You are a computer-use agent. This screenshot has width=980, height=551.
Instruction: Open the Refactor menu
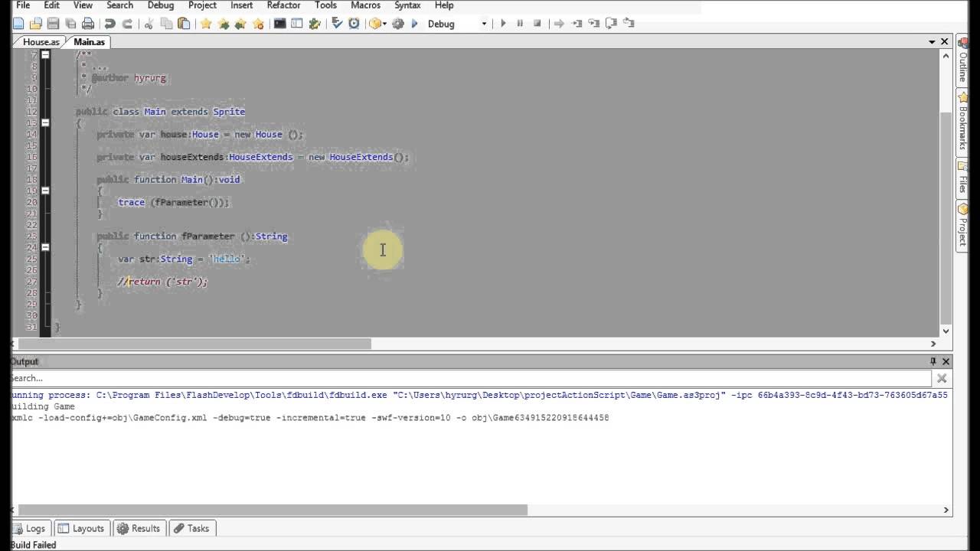(283, 5)
